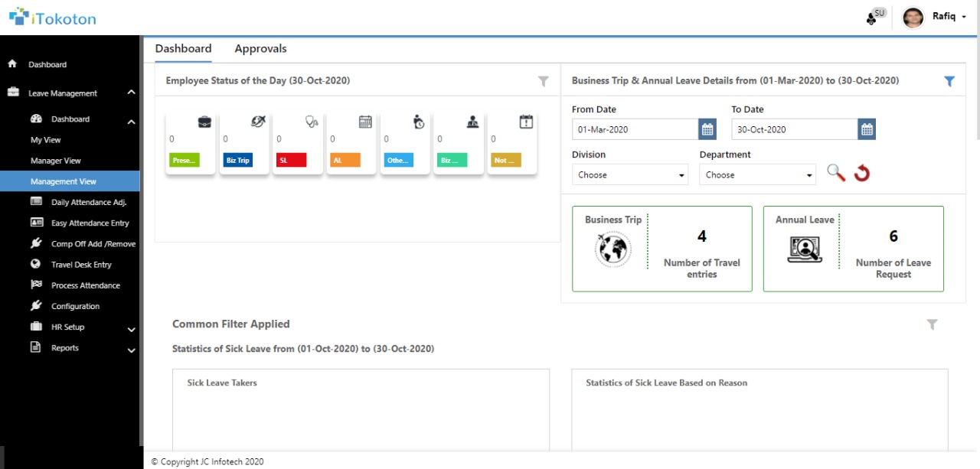The height and width of the screenshot is (469, 980).
Task: Switch to the Approvals tab
Action: tap(260, 48)
